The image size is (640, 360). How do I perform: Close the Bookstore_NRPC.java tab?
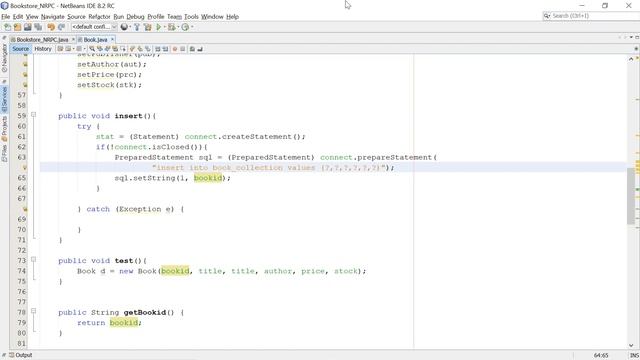73,40
